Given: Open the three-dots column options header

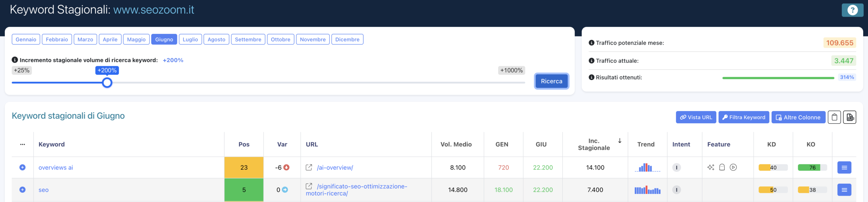Looking at the screenshot, I should coord(22,144).
